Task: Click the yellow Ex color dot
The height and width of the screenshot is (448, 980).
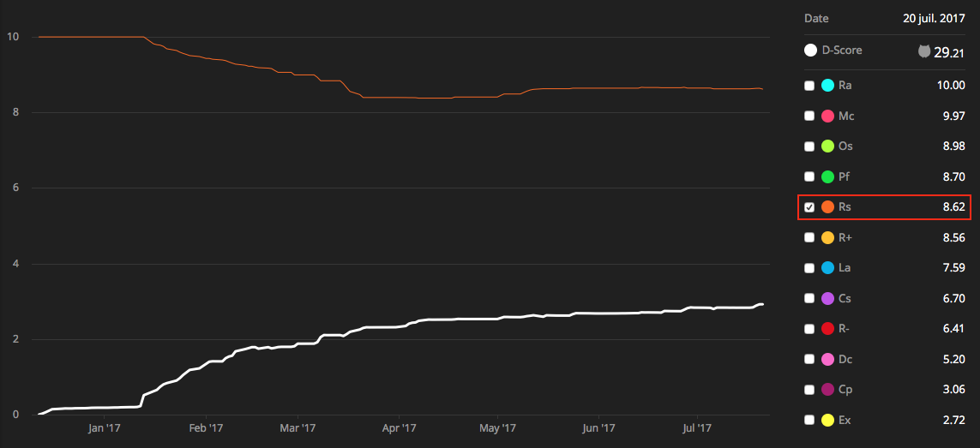Action: click(828, 421)
